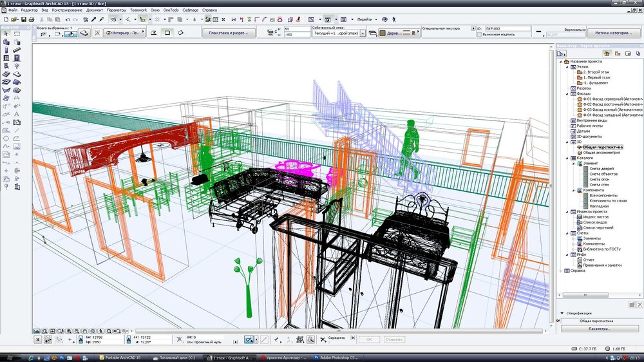The height and width of the screenshot is (362, 644).
Task: Click the wood material texture swatch
Action: (x=382, y=33)
